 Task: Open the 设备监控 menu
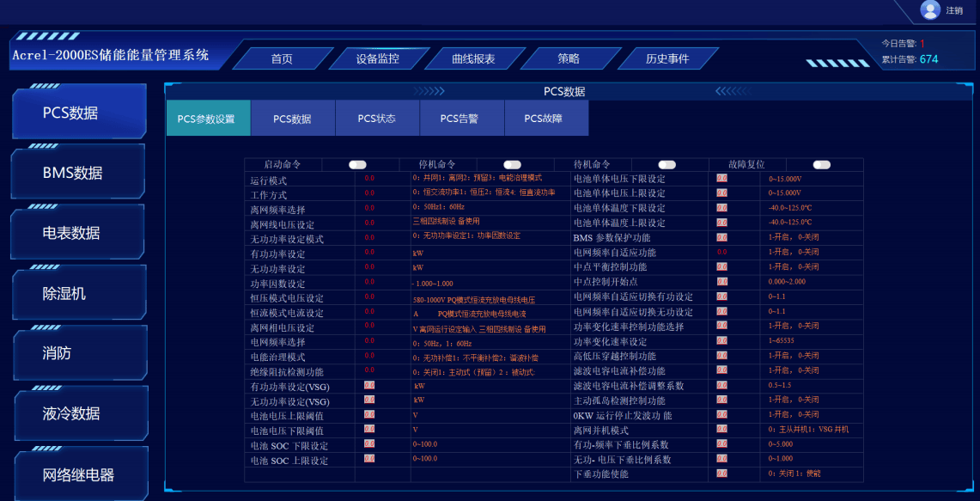pyautogui.click(x=377, y=58)
